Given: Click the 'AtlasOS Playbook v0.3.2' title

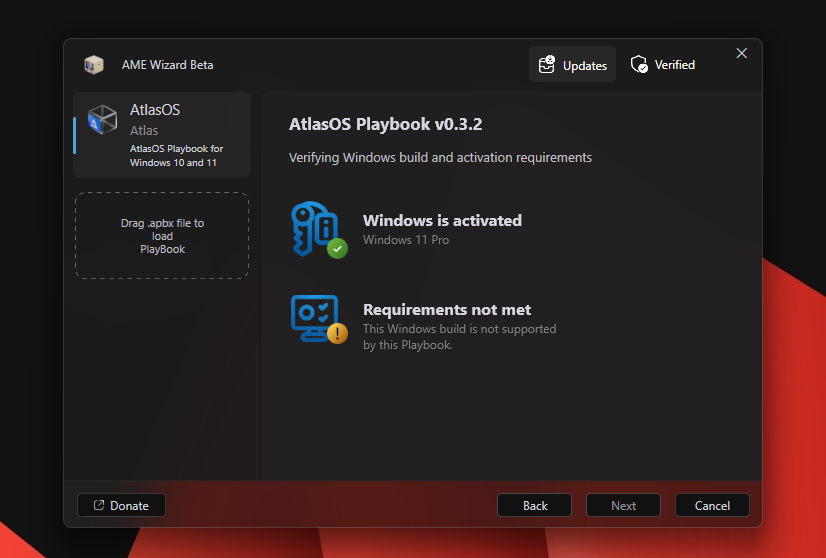Looking at the screenshot, I should (386, 124).
